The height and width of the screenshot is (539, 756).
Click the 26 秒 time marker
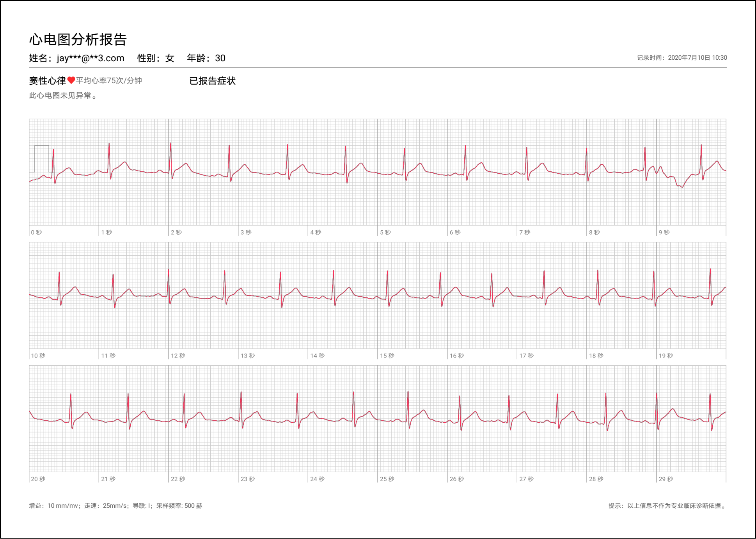pos(457,479)
